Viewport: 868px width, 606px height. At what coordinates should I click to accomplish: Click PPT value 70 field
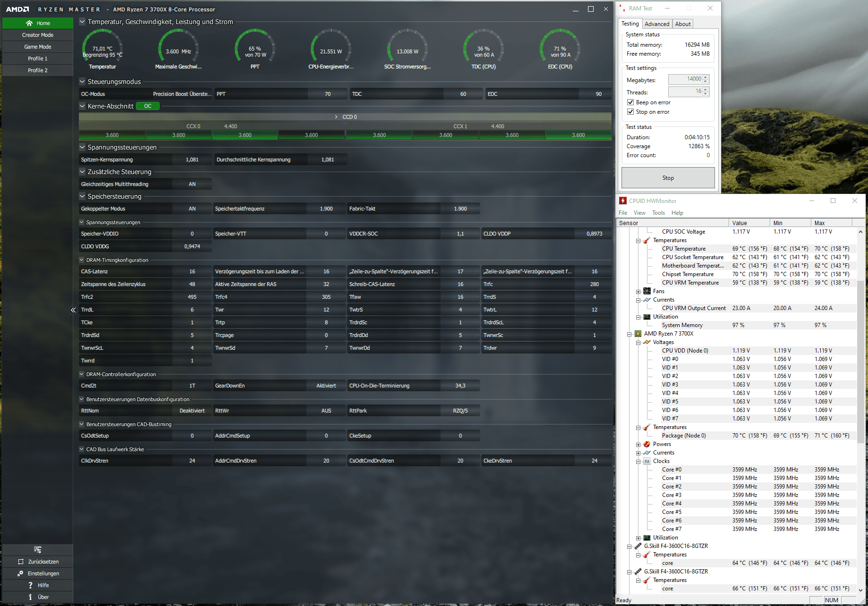point(328,94)
